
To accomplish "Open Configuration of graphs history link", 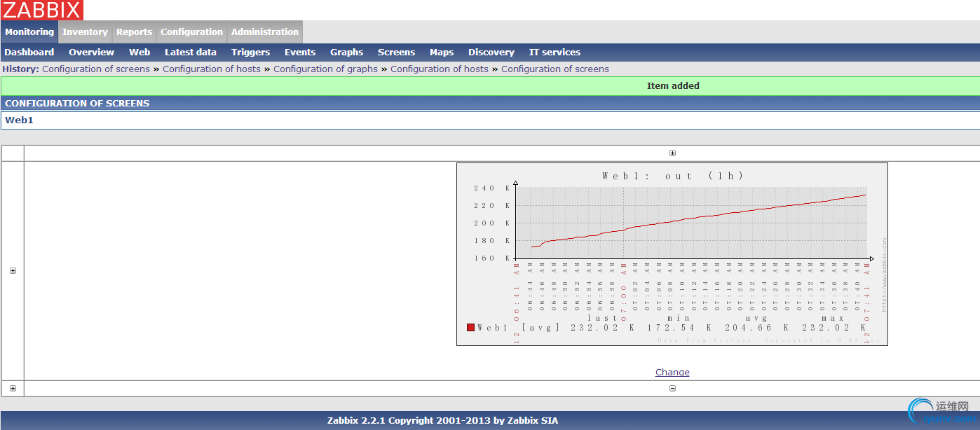I will click(x=325, y=69).
